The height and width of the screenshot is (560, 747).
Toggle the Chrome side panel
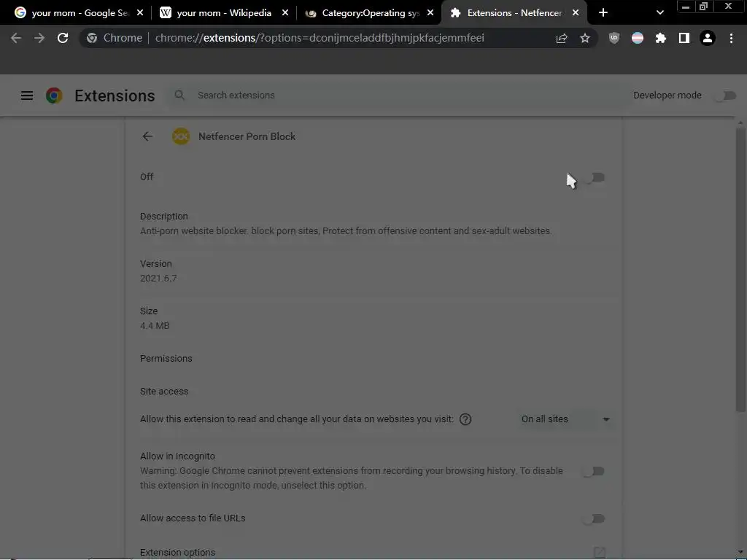(684, 38)
